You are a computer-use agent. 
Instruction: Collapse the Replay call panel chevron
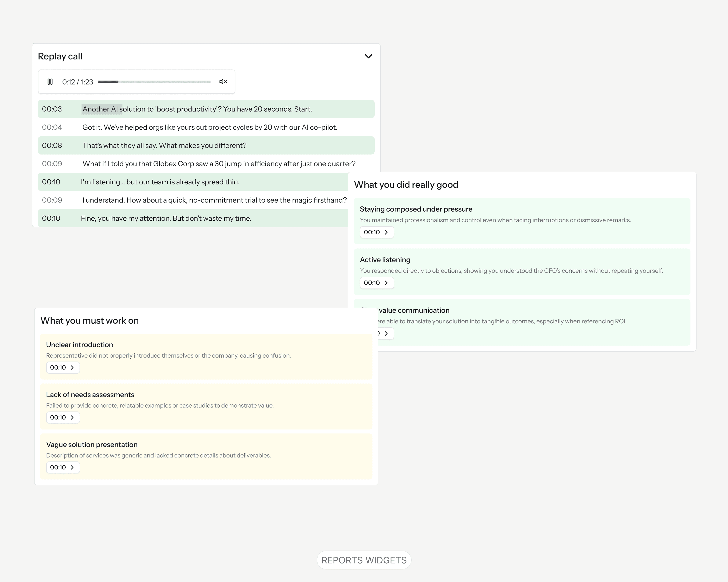(x=368, y=56)
